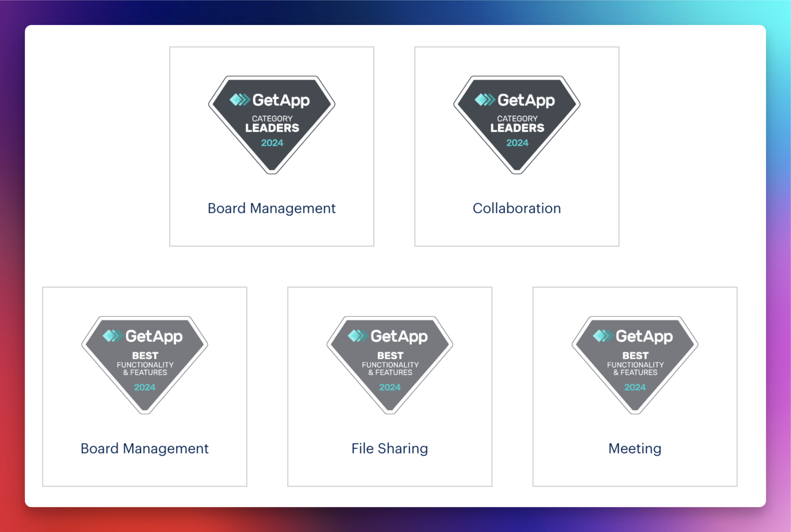Select the Best Functionality badge above File Sharing
Screen dimensions: 791x532
(390, 365)
